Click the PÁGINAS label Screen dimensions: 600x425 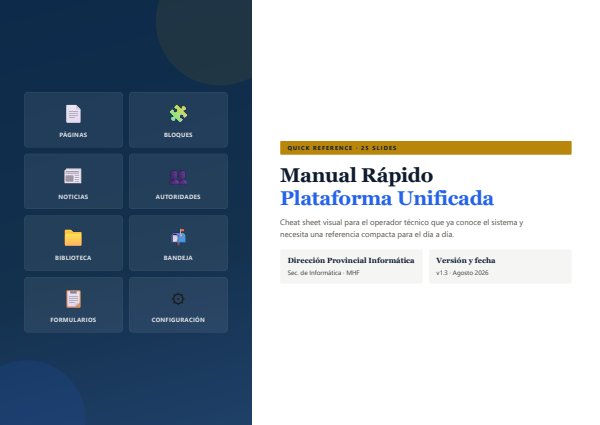pos(73,135)
